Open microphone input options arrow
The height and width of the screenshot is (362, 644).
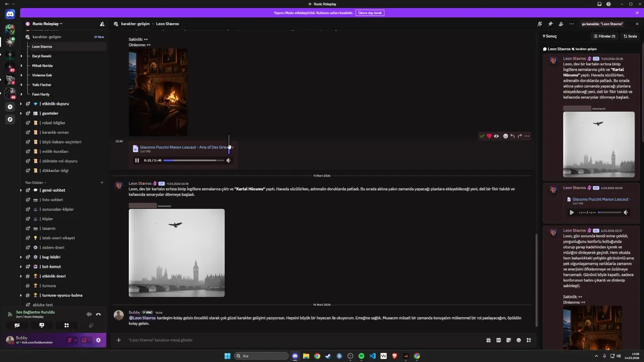(75, 340)
